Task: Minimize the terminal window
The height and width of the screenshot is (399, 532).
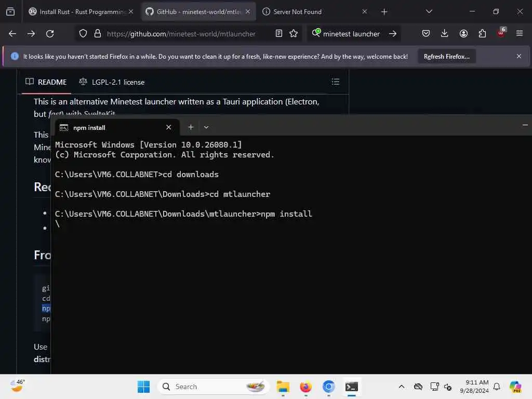Action: [x=525, y=125]
